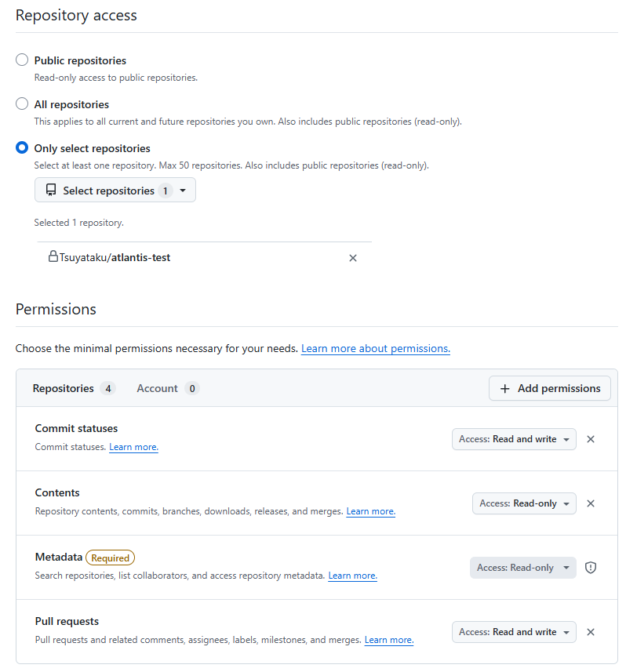
Task: Open the Metadata access dropdown
Action: pyautogui.click(x=522, y=568)
